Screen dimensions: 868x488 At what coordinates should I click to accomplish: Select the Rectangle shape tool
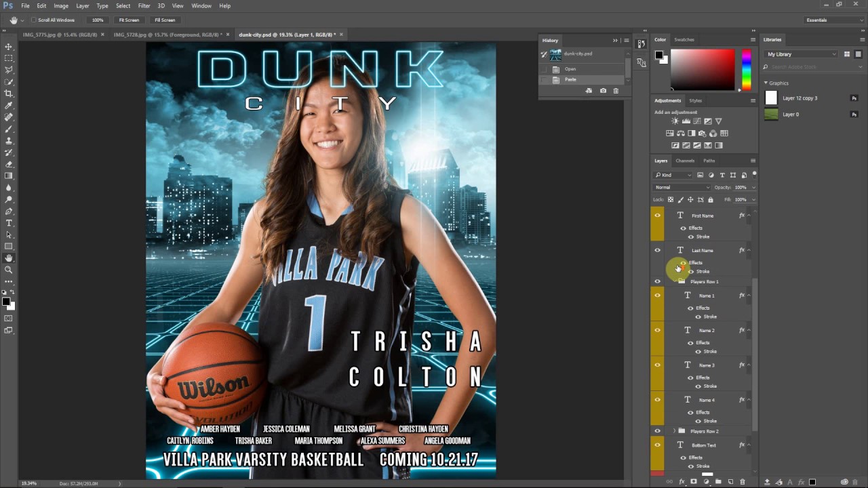tap(9, 246)
